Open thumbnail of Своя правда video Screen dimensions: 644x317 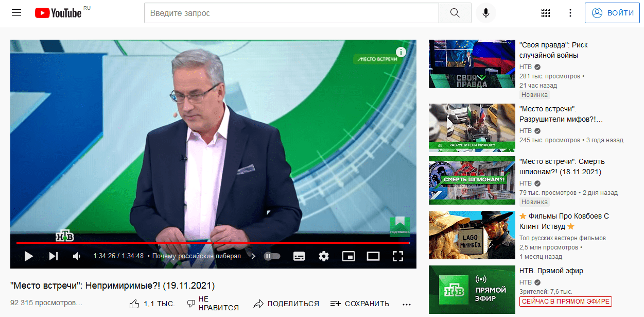click(472, 64)
